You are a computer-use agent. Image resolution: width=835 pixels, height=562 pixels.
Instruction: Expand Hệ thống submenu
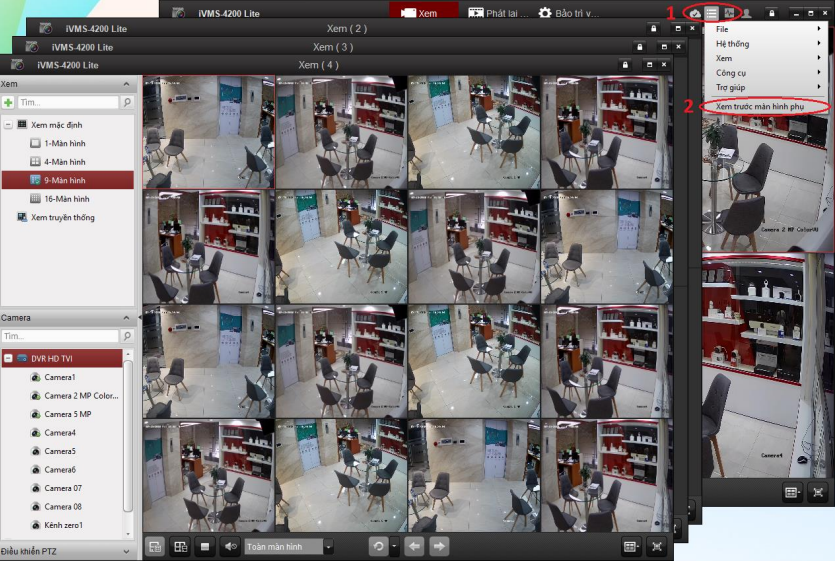tap(765, 44)
